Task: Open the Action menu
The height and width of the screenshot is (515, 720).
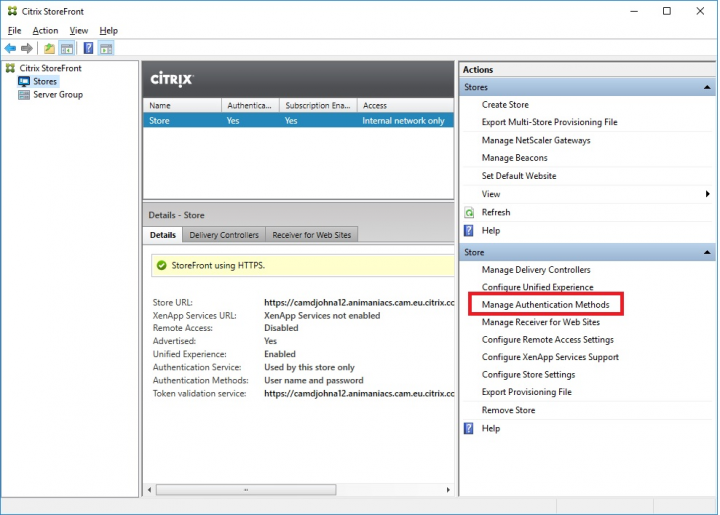Action: click(45, 31)
